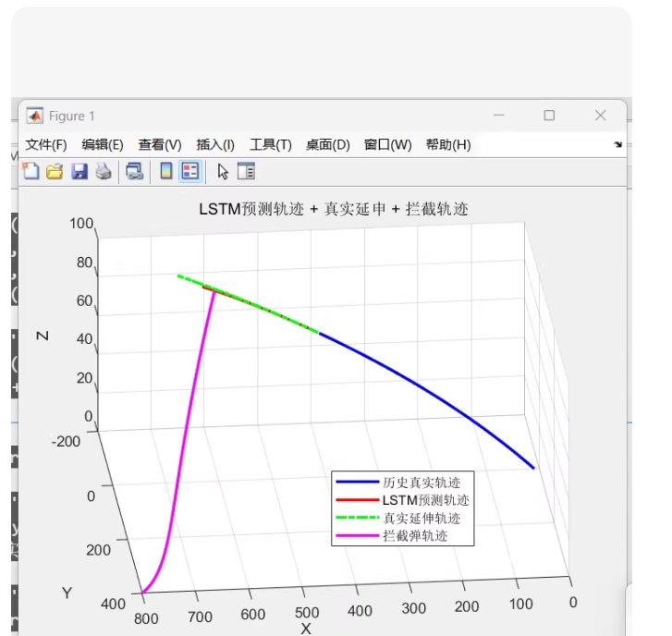
Task: Click the blue historical trajectory curve
Action: tap(420, 385)
